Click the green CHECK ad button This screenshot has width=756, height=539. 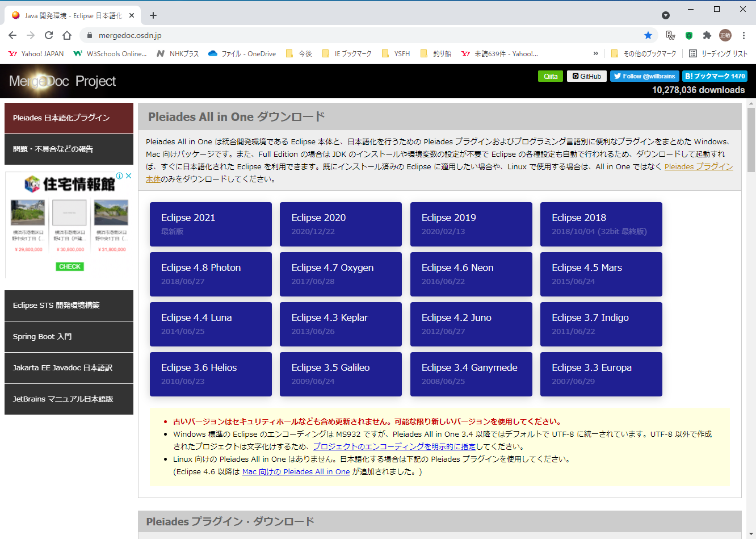[70, 266]
